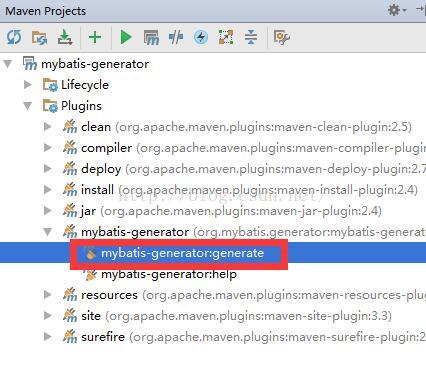Click the compiler plugin icon
426x369 pixels.
(70, 147)
